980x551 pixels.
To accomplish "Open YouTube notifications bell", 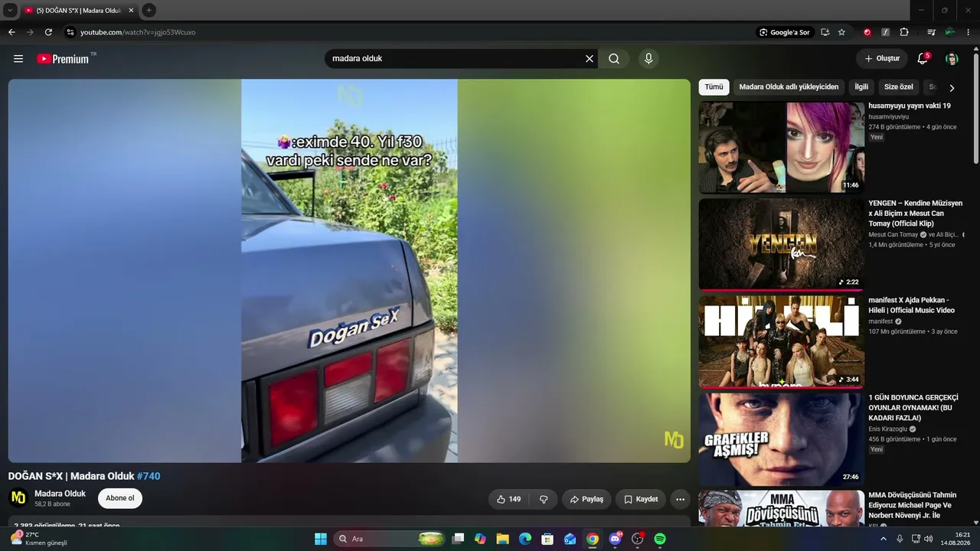I will coord(923,59).
